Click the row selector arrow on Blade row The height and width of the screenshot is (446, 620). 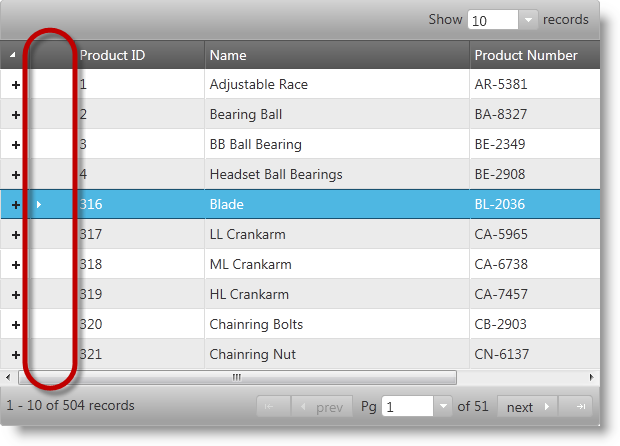pyautogui.click(x=39, y=205)
